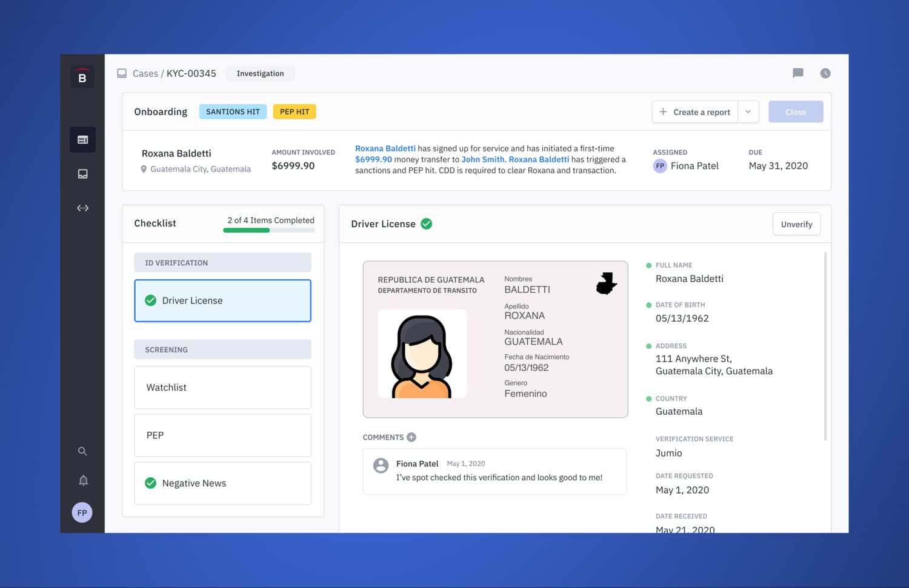Viewport: 909px width, 588px height.
Task: Click the FP avatar beside Fiona Patel
Action: (660, 166)
